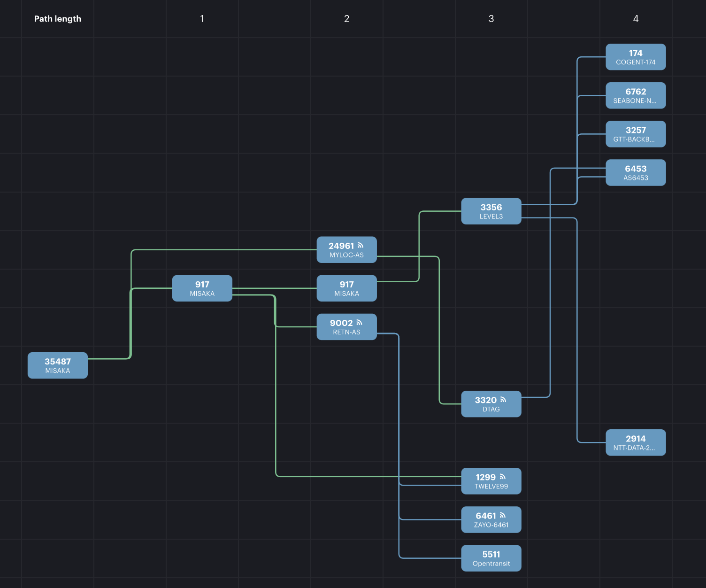Viewport: 706px width, 588px height.
Task: Click the feed icon on 6461 ZAYO node
Action: [502, 515]
